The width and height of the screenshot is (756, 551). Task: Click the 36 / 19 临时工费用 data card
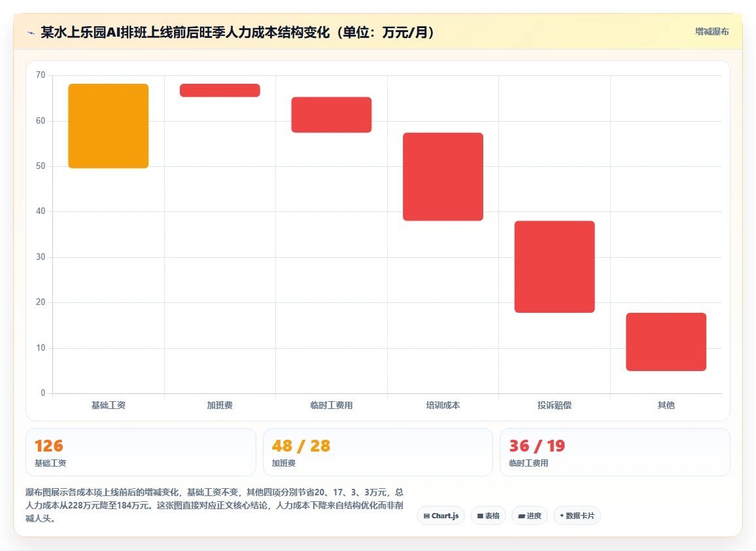coord(615,452)
